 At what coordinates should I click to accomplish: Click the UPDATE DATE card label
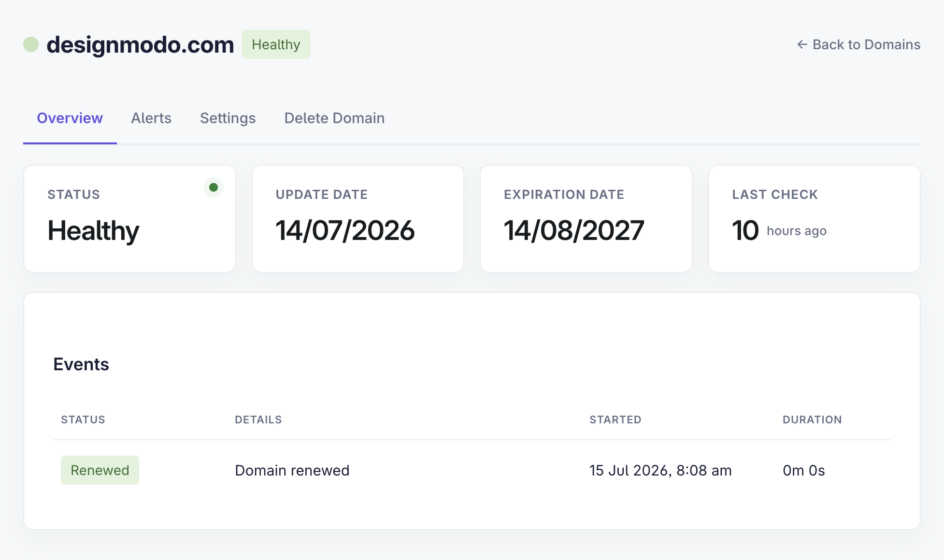tap(322, 195)
